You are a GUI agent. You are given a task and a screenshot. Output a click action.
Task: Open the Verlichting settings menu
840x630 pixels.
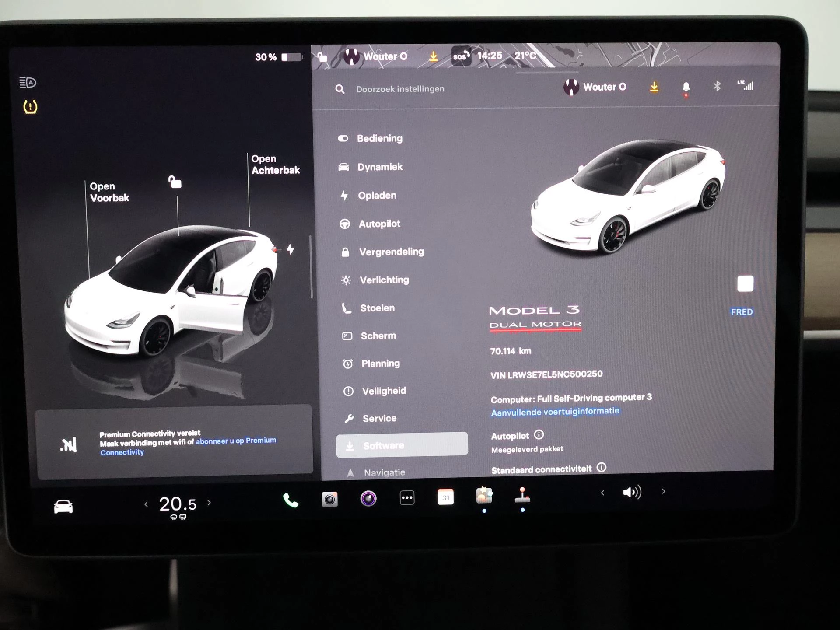[385, 280]
